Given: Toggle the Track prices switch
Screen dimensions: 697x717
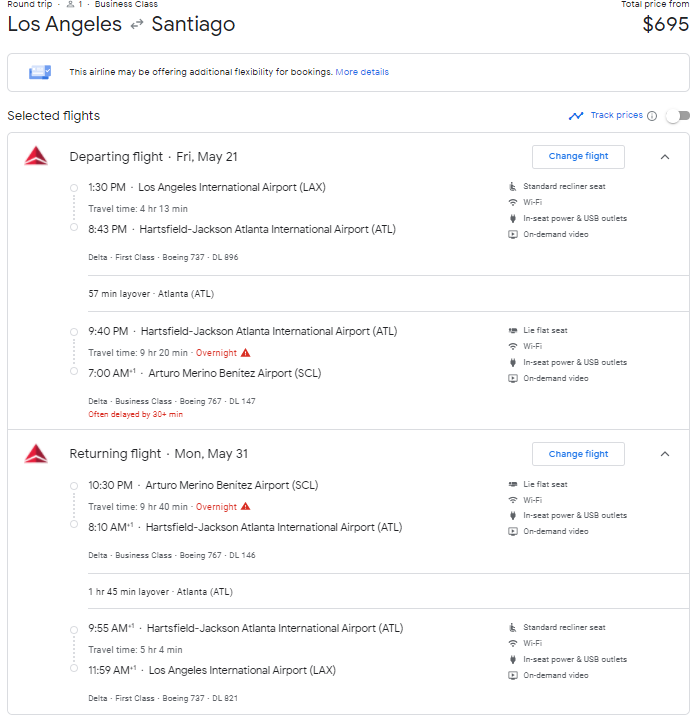Looking at the screenshot, I should pyautogui.click(x=677, y=116).
